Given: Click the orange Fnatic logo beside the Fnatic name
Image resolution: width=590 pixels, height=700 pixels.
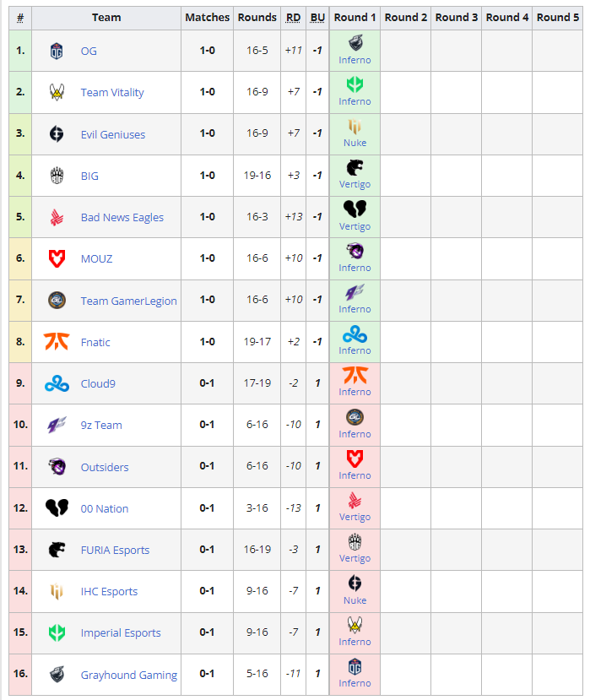Looking at the screenshot, I should click(x=53, y=342).
